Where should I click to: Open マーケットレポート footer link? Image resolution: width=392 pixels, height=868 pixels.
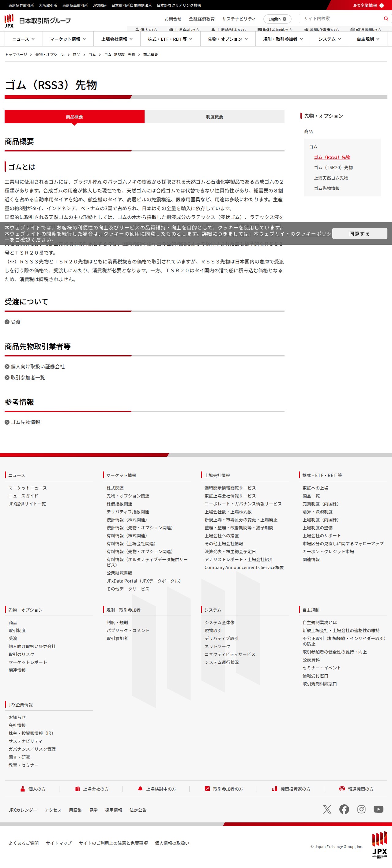[28, 662]
